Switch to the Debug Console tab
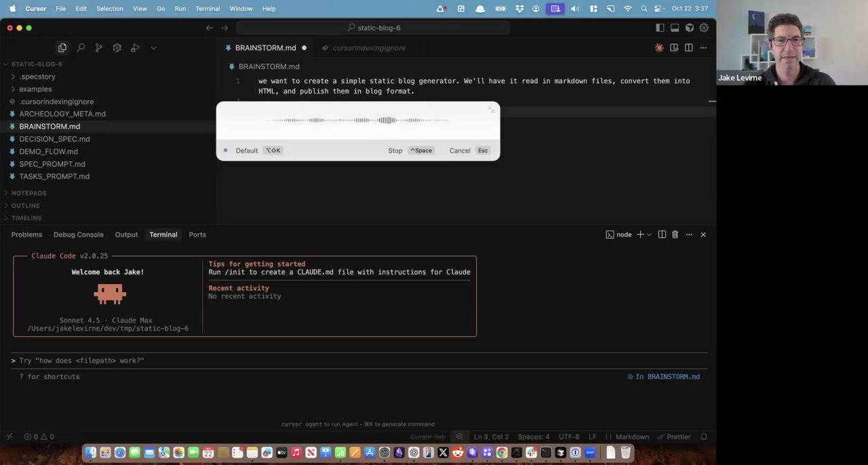 click(x=79, y=235)
